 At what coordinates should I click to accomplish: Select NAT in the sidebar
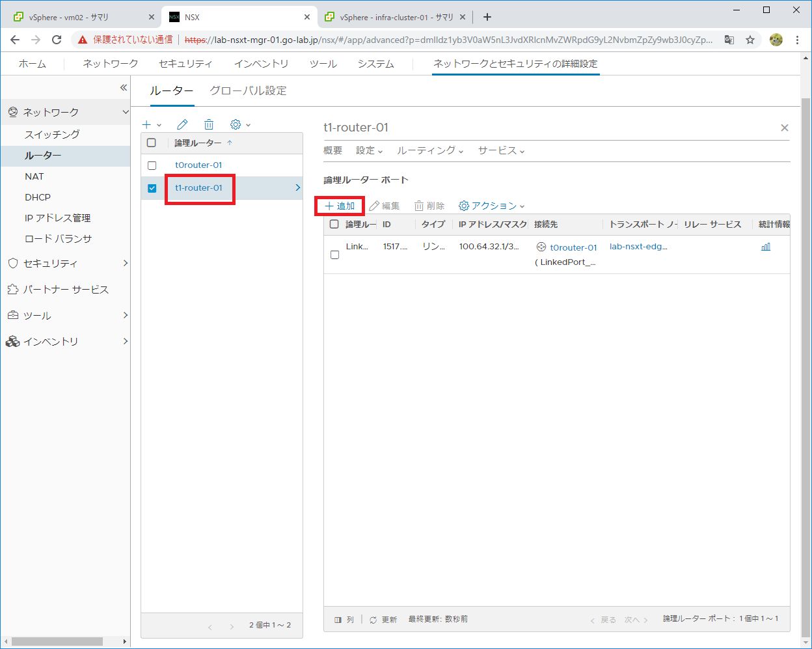[x=34, y=176]
